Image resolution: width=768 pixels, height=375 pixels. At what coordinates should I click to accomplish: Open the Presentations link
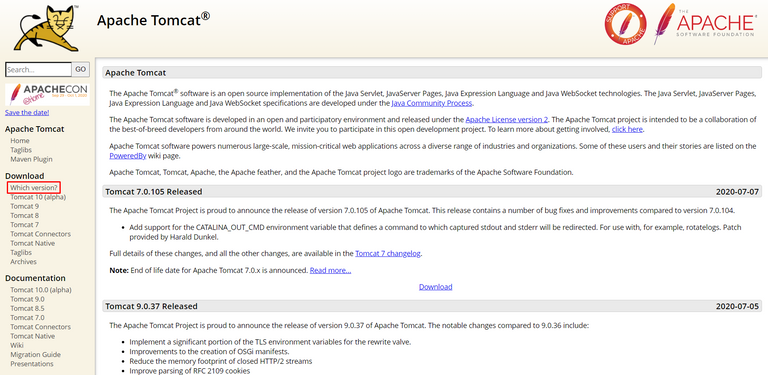[32, 364]
